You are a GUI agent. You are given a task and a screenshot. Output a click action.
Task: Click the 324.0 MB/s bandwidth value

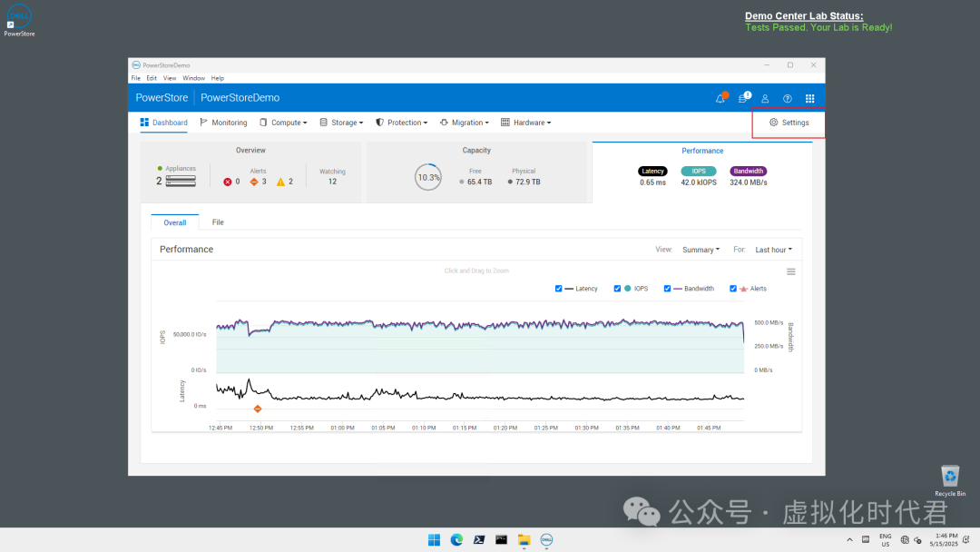click(748, 182)
